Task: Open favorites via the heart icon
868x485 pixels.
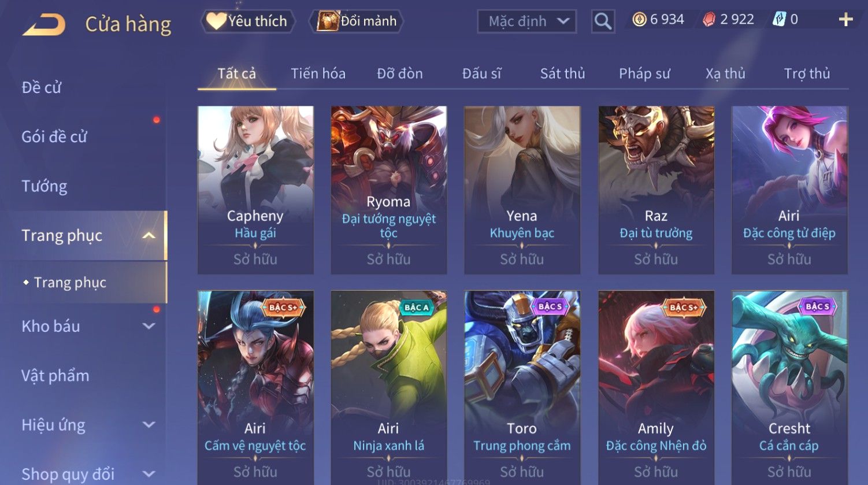Action: tap(216, 21)
